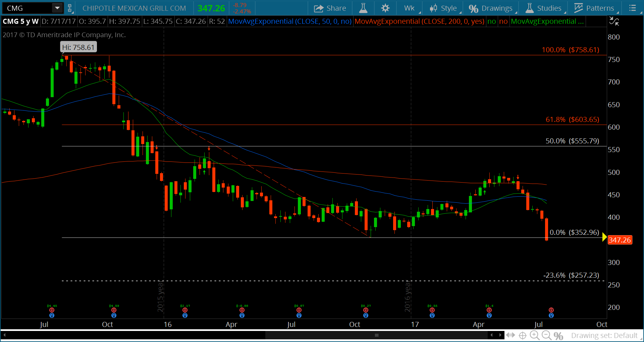Select the 61.8% ($603.65) Fibonacci label
The image size is (644, 342).
tap(572, 120)
